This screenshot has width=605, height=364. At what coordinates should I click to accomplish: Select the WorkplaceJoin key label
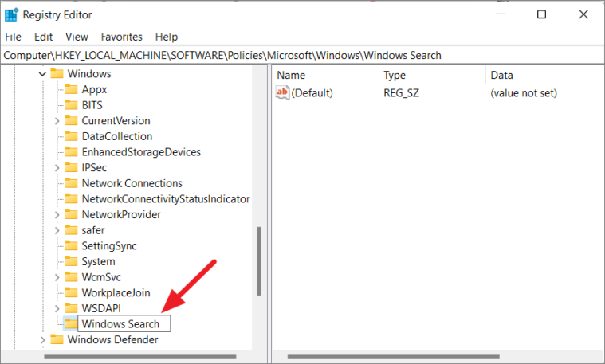pos(116,292)
